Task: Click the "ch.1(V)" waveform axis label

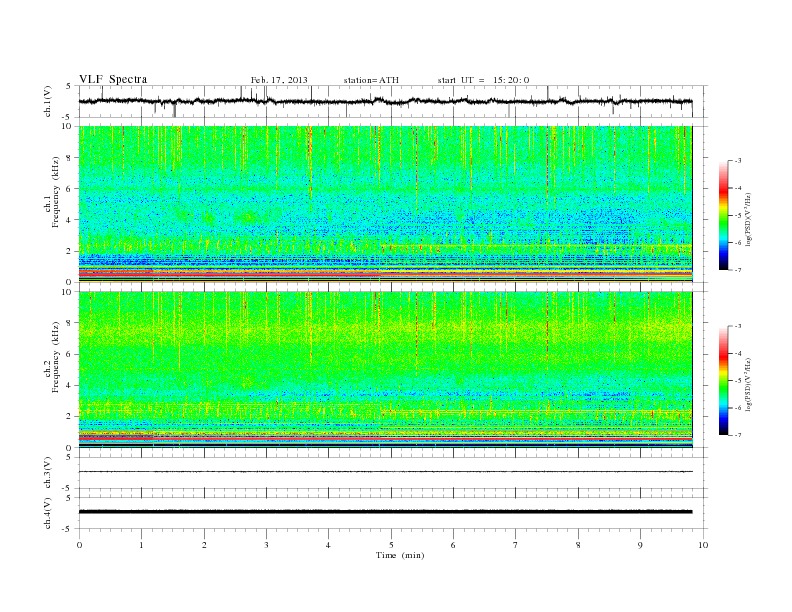Action: click(48, 101)
